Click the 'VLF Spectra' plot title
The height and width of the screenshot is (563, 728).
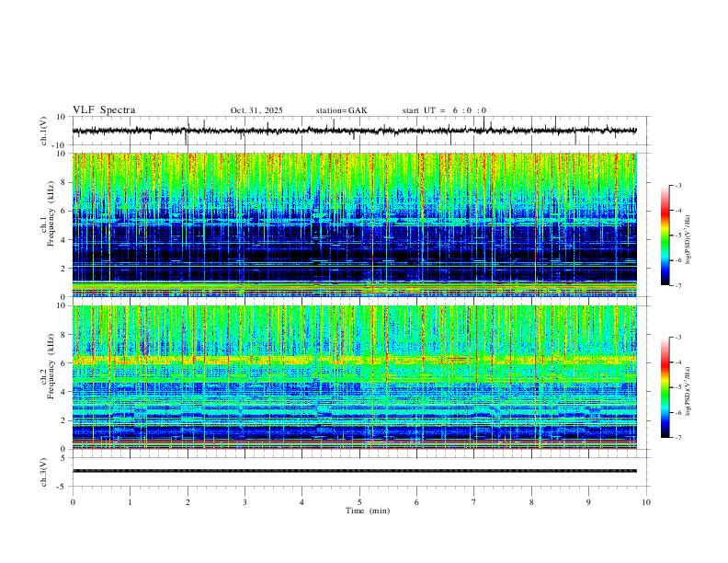click(x=104, y=110)
